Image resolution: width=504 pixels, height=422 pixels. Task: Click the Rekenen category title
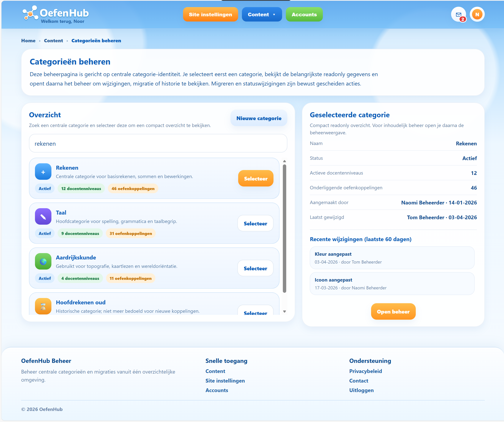click(67, 168)
